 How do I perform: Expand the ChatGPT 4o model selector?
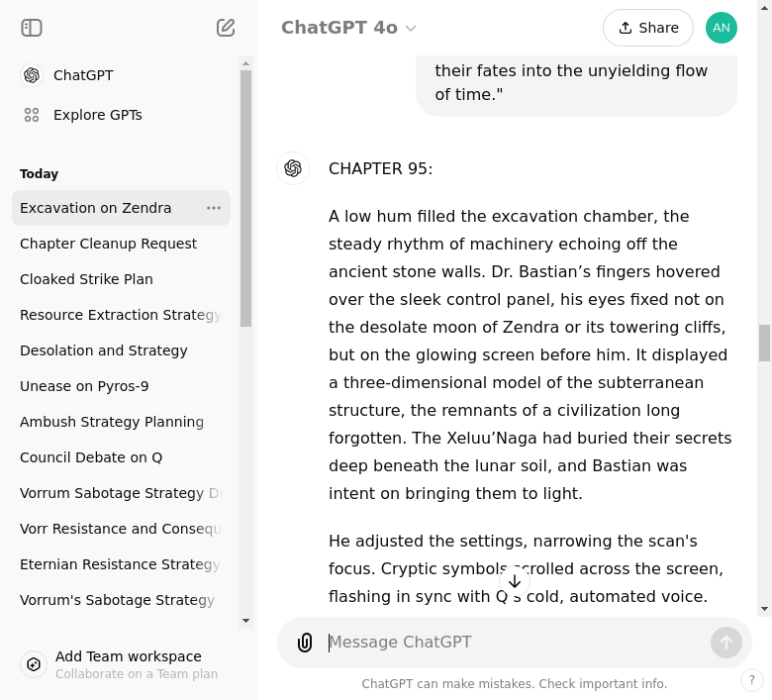point(348,28)
